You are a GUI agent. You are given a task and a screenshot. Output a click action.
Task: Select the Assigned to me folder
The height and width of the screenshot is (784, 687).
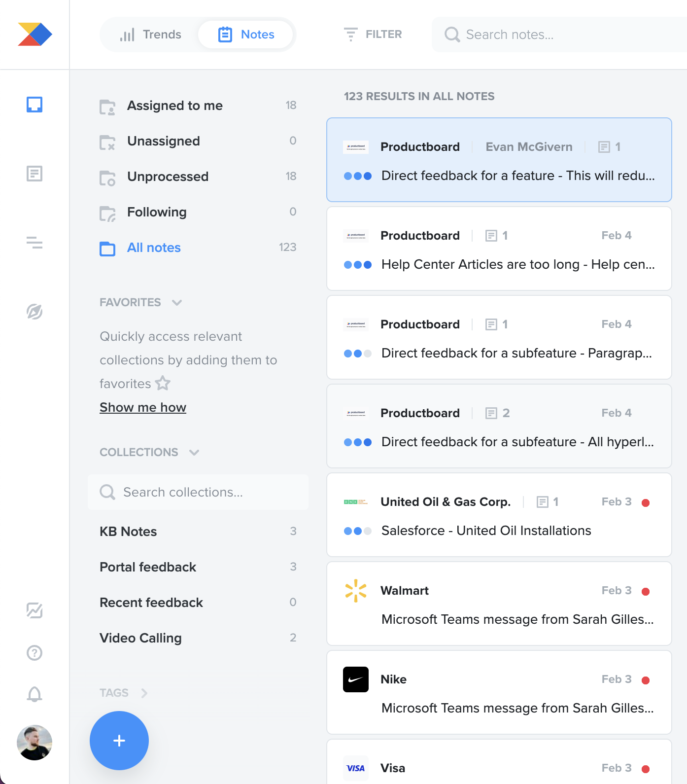[x=198, y=106]
